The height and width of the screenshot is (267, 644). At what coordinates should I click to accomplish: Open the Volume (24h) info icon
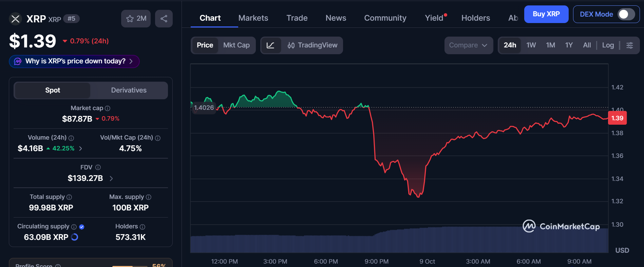coord(71,138)
